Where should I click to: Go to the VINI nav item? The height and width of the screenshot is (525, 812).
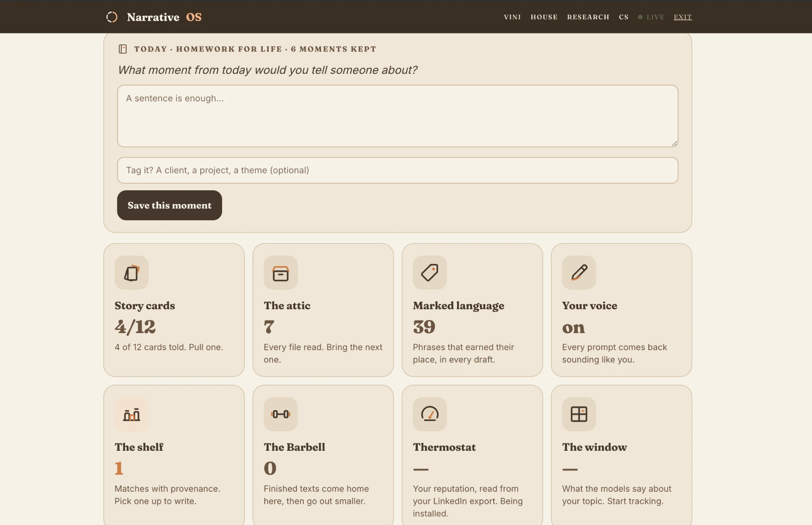(512, 17)
